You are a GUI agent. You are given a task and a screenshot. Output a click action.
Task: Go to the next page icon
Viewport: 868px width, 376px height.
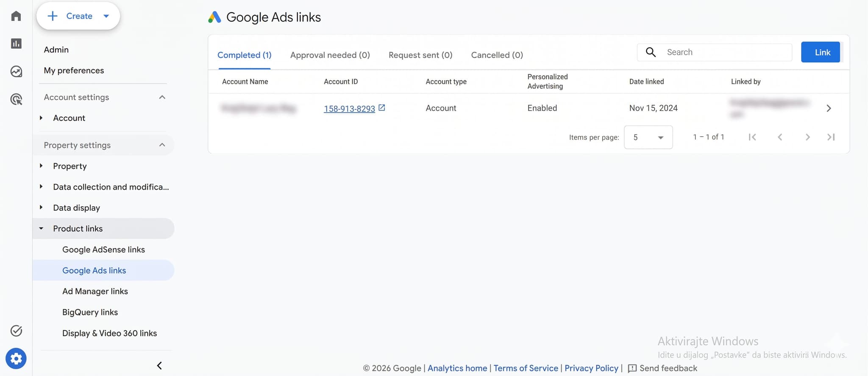point(807,137)
